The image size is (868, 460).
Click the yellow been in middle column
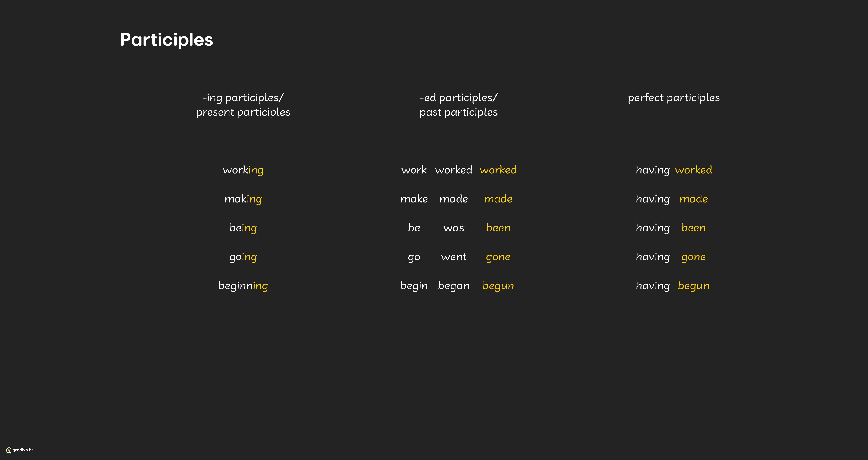coord(498,228)
